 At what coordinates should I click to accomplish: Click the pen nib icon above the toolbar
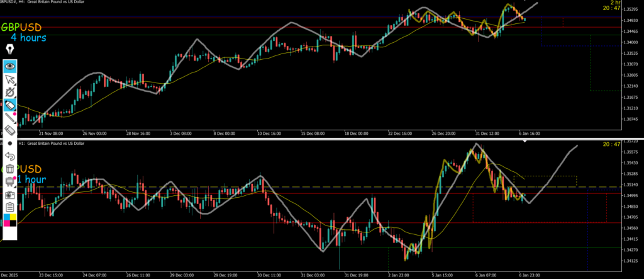10,50
